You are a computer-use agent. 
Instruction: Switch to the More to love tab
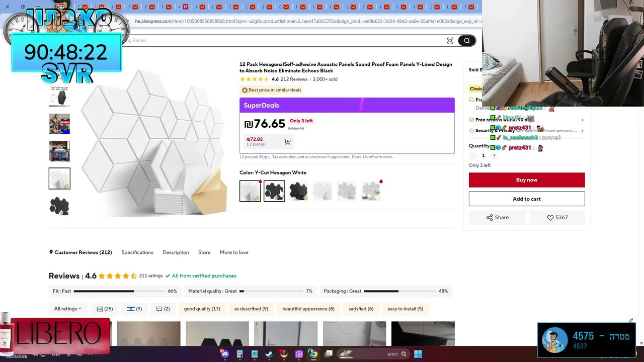coord(234,252)
